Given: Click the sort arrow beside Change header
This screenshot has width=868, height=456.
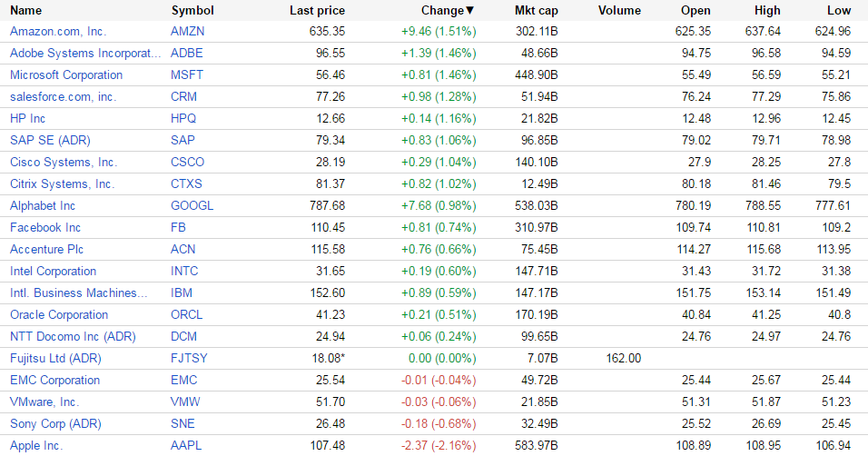Looking at the screenshot, I should point(470,11).
